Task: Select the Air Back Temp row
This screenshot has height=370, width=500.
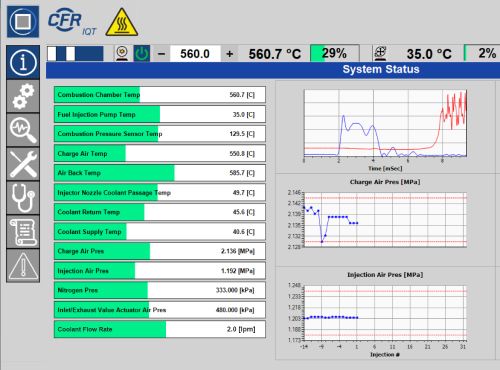Action: click(x=160, y=173)
